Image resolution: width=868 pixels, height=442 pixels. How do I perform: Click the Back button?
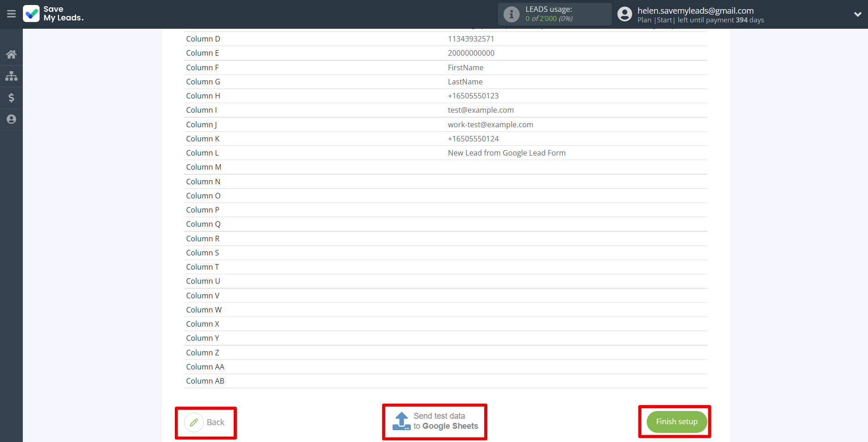tap(205, 422)
